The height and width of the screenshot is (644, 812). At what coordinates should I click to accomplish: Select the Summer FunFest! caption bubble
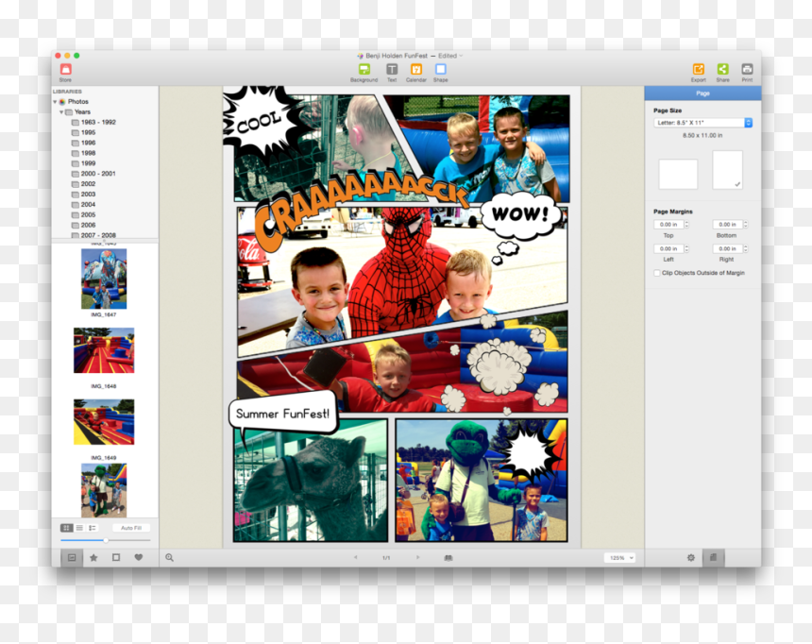click(282, 415)
